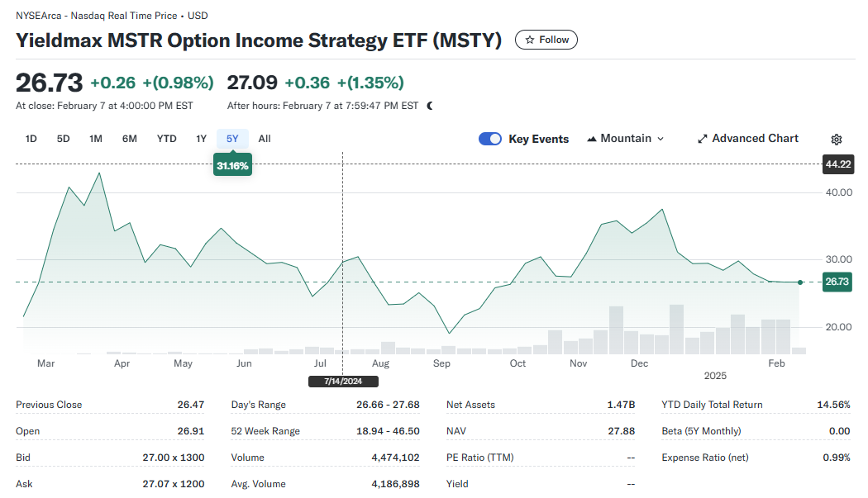Click the 44.22 high price label
Image resolution: width=868 pixels, height=498 pixels.
pos(837,164)
